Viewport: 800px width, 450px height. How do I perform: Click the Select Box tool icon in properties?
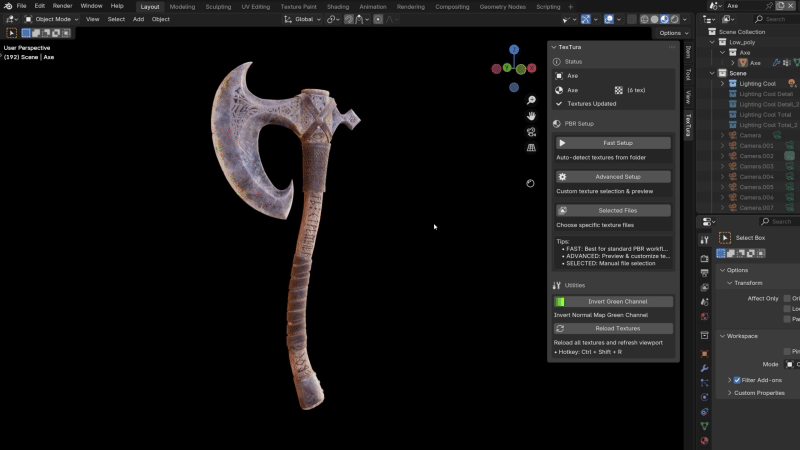pos(725,238)
